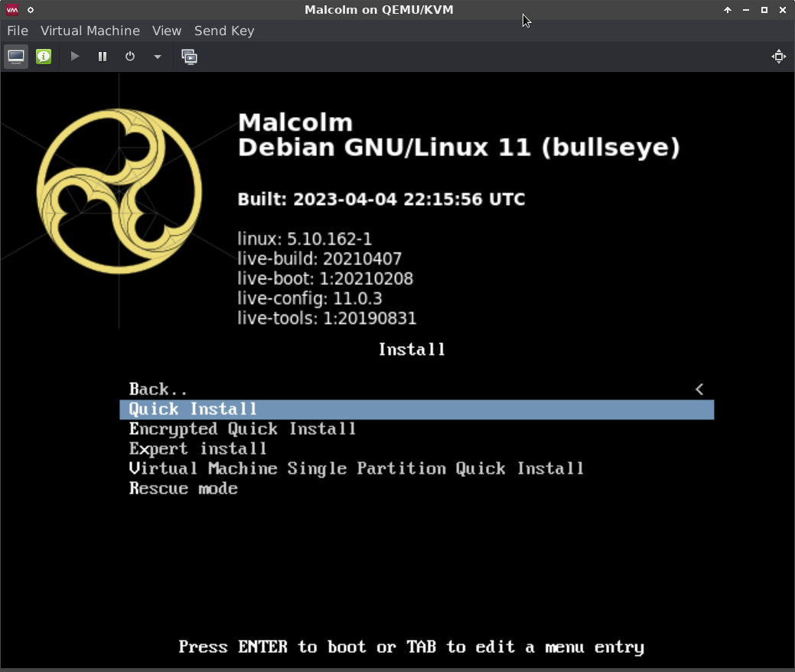
Task: Click the window pin icon in title bar
Action: tap(31, 10)
